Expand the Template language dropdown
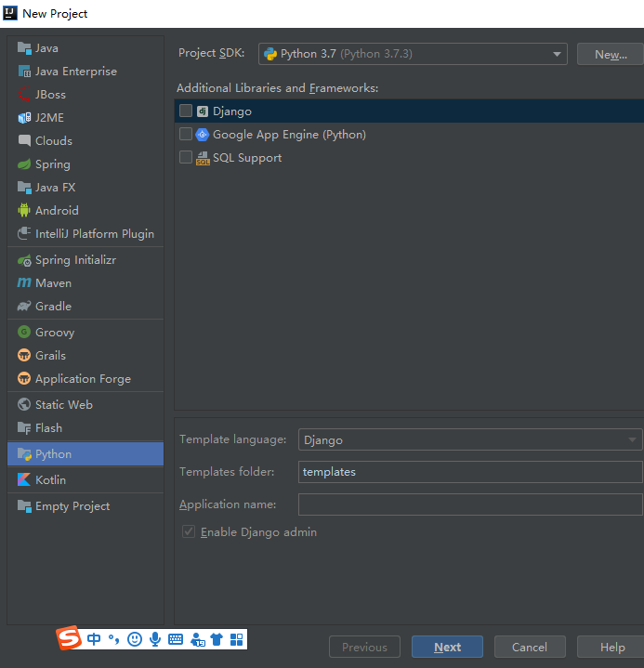Screen dimensions: 644x668 [x=470, y=439]
